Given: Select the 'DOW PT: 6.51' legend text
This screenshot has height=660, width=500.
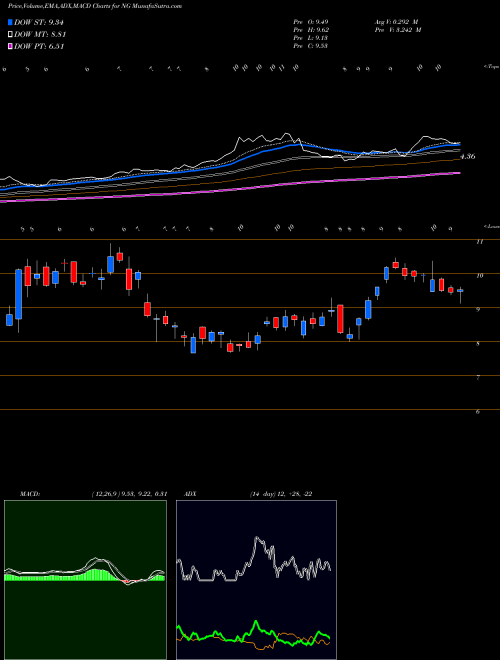Looking at the screenshot, I should 39,47.
